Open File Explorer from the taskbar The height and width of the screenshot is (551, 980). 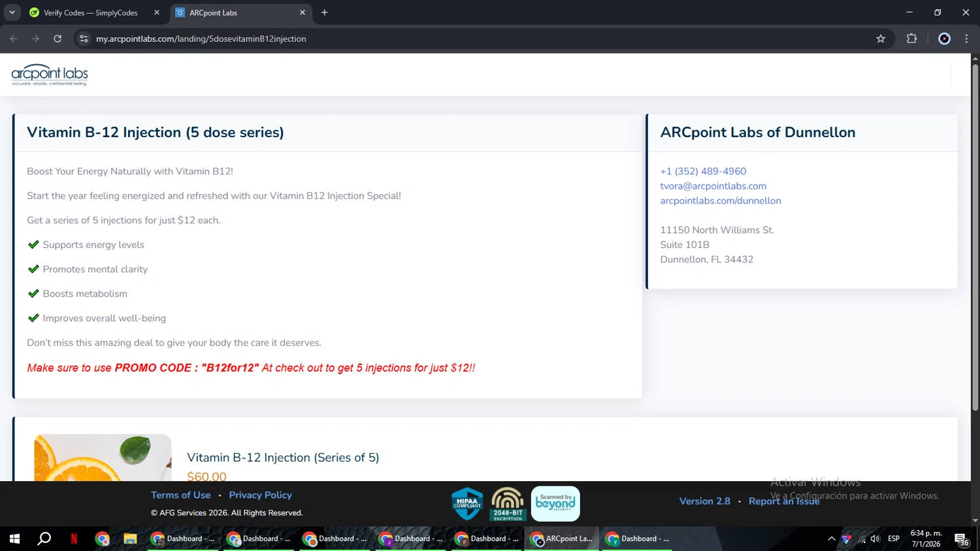130,539
